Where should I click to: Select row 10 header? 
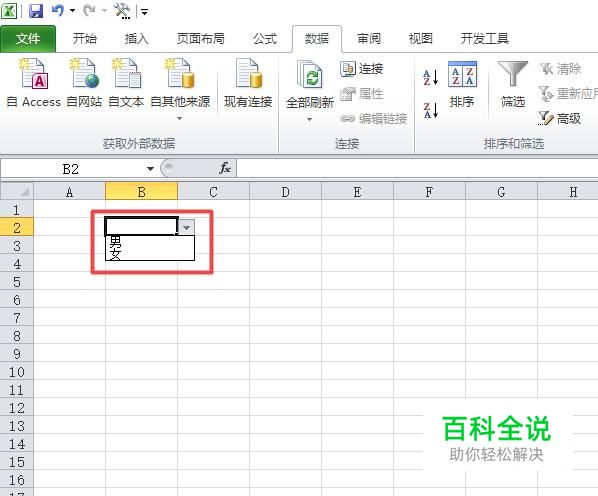pos(17,371)
